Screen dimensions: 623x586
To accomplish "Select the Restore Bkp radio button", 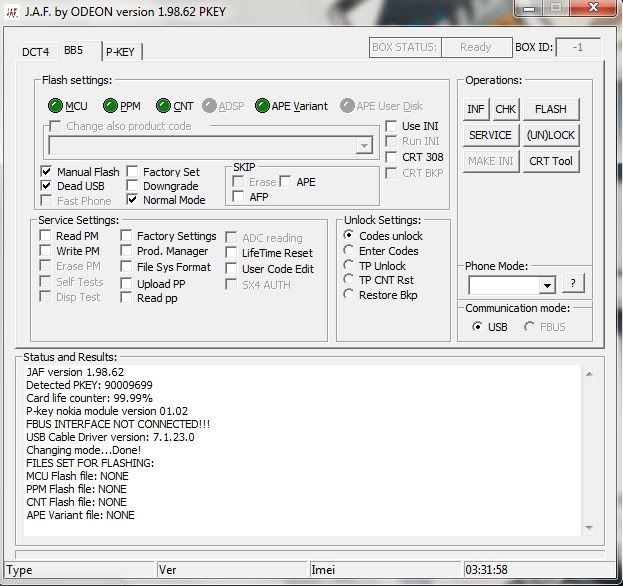I will click(x=348, y=294).
